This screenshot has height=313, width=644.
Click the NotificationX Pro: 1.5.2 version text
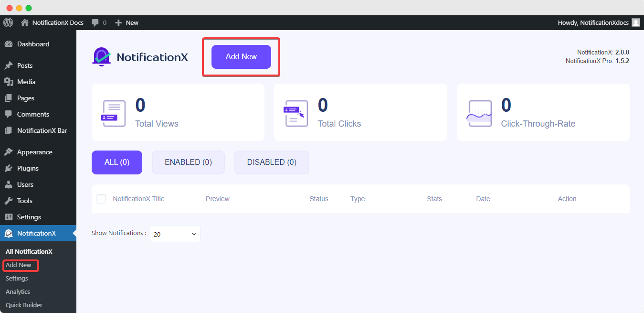click(x=597, y=61)
